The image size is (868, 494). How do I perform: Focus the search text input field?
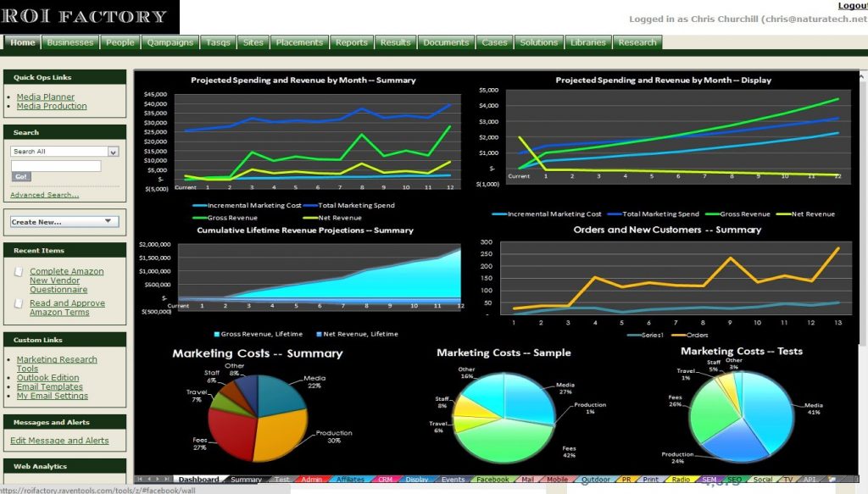[55, 166]
